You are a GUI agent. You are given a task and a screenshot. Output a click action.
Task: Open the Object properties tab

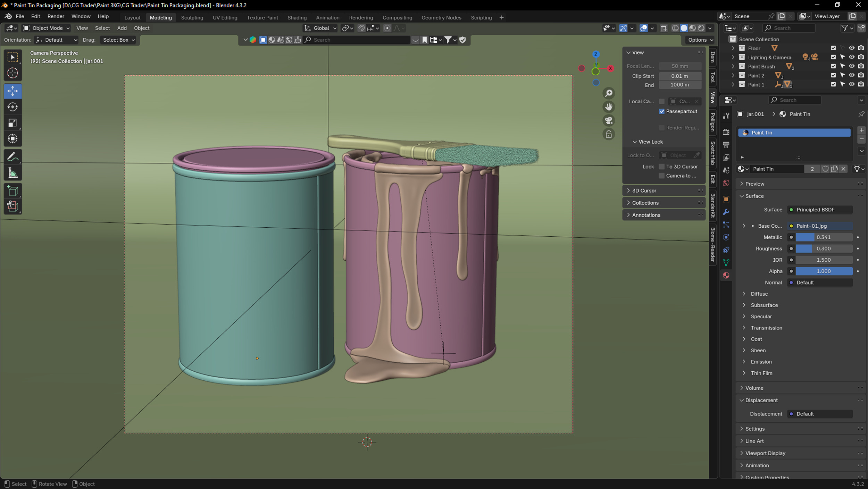(726, 199)
